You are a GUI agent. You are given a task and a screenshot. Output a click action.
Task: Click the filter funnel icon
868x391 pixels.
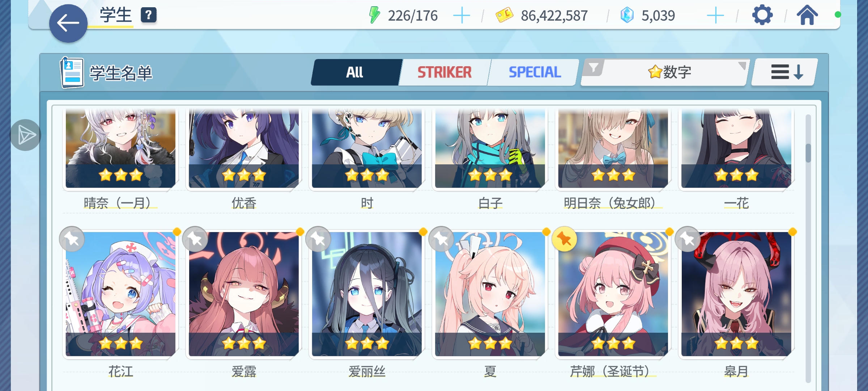pyautogui.click(x=593, y=68)
